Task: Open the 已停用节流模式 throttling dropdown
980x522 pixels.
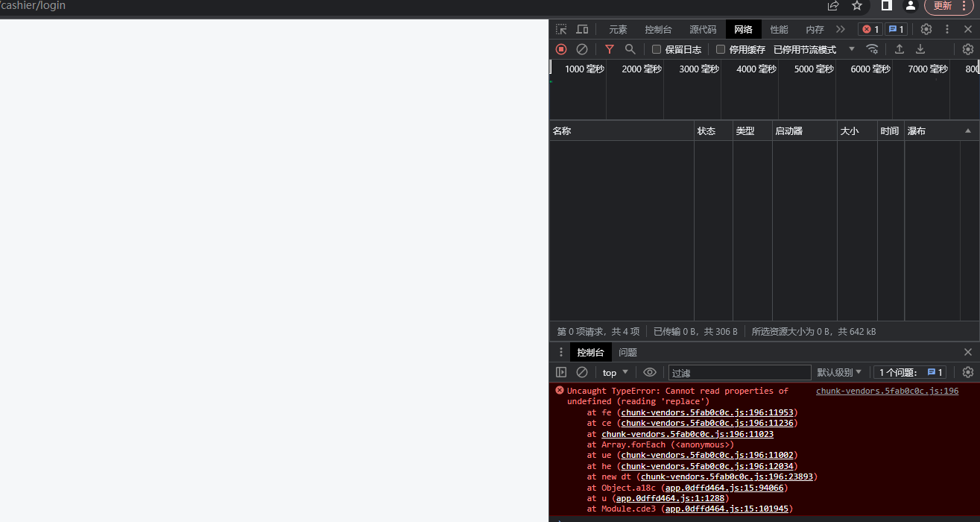Action: pyautogui.click(x=814, y=49)
